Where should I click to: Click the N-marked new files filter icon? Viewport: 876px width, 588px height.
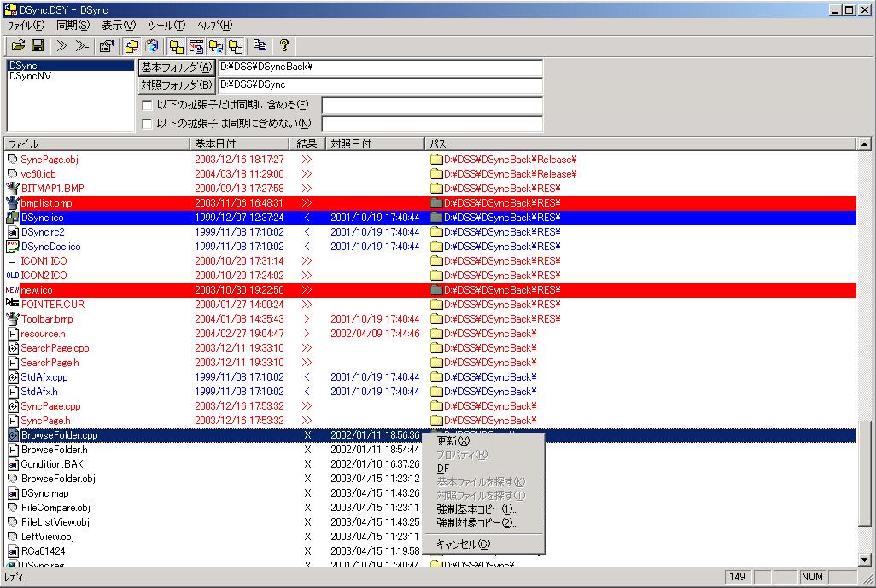click(x=196, y=45)
